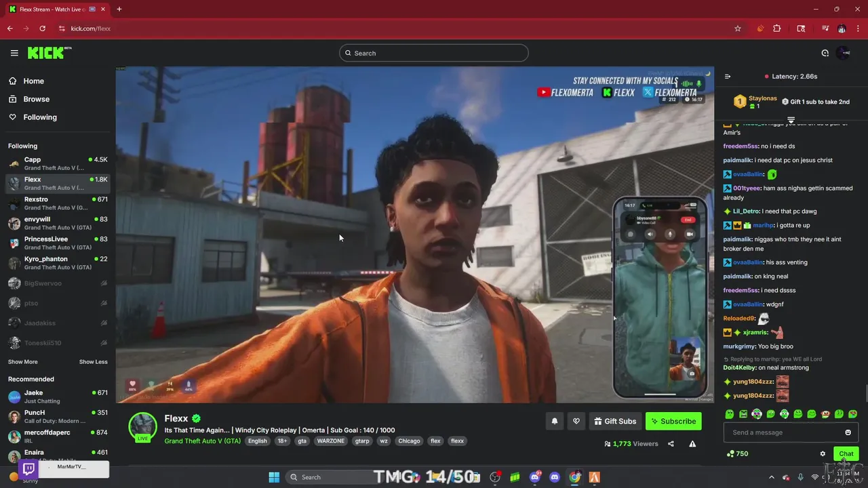Reload the page
868x488 pixels.
click(x=42, y=28)
